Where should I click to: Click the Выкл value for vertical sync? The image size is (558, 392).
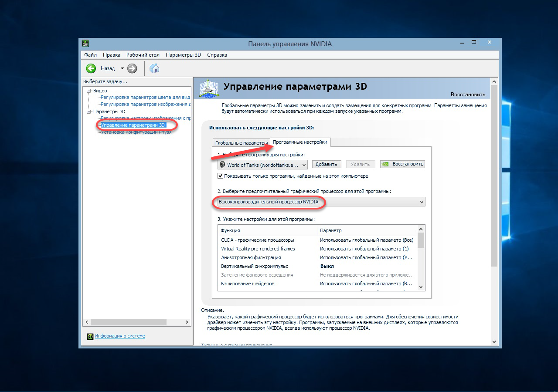tap(327, 266)
